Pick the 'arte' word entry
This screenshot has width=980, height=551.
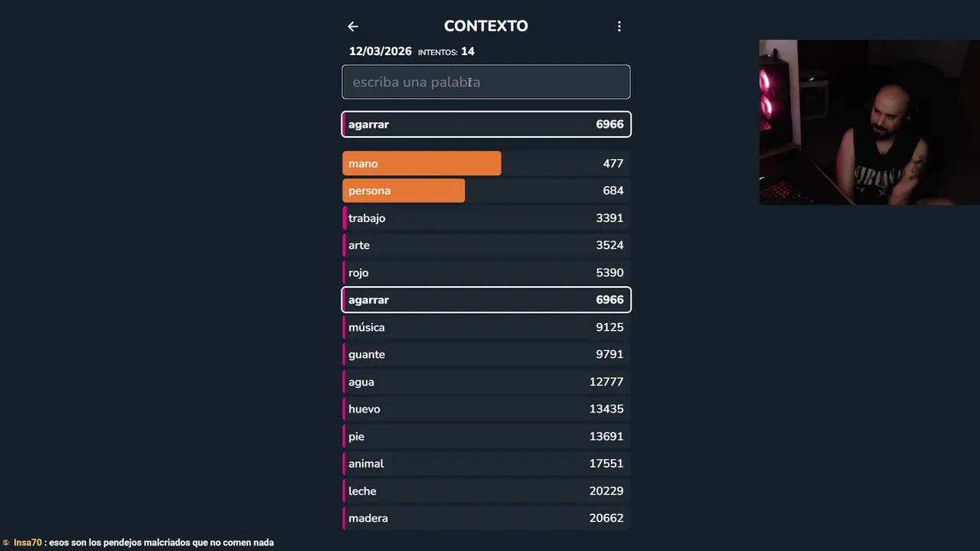tap(485, 246)
